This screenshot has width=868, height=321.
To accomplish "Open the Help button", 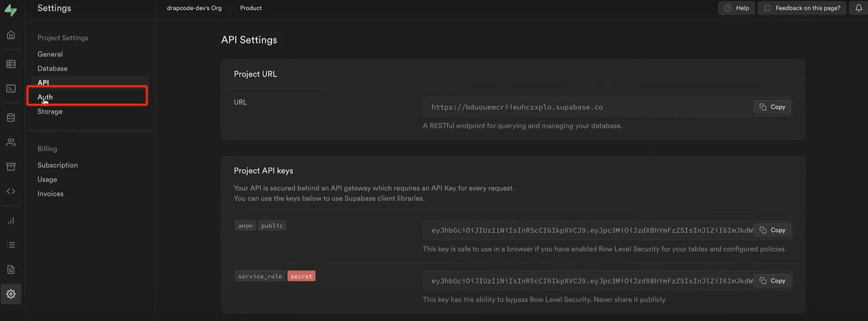I will pos(736,8).
